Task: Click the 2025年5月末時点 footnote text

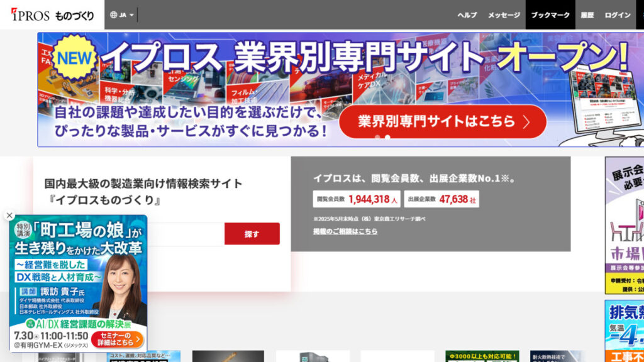Action: [369, 219]
